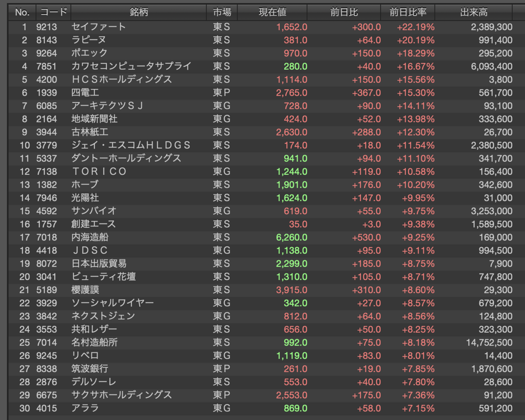Click code 4592 in row 15
Screen dimensions: 525x420
(46, 211)
